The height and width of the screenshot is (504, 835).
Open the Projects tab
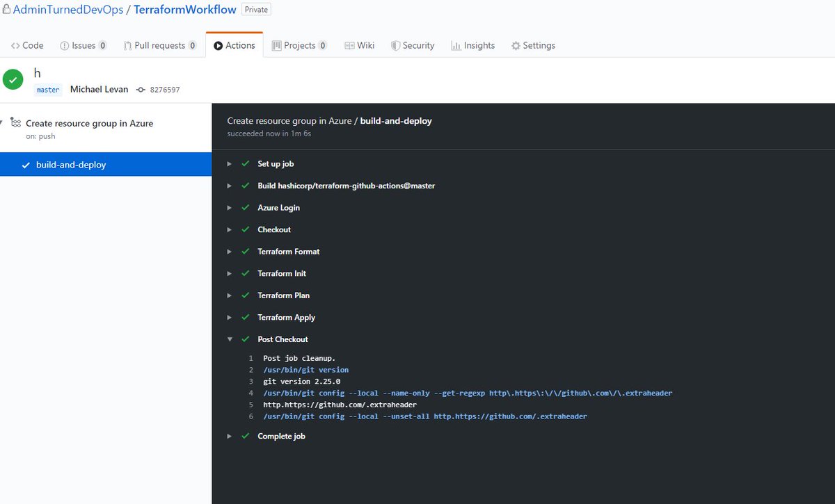[299, 45]
